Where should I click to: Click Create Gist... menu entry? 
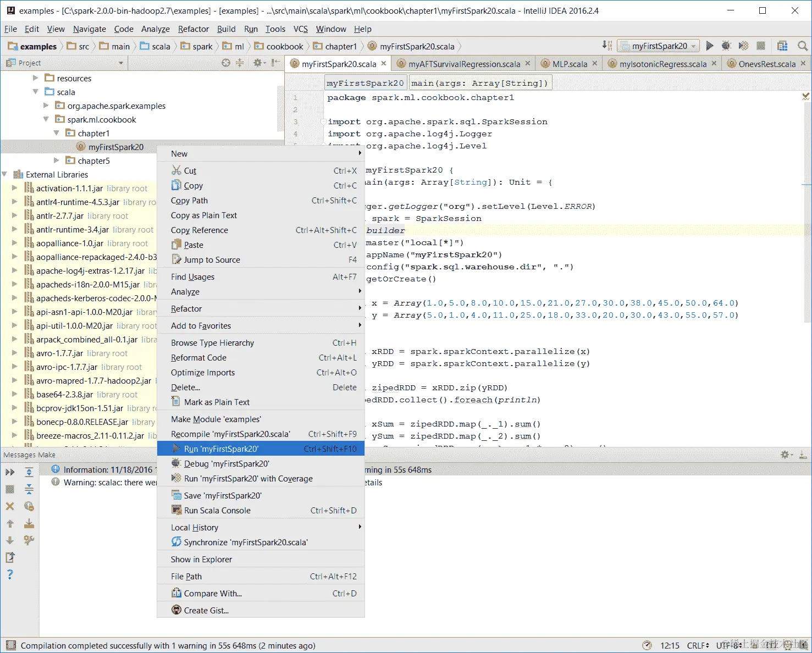261,610
